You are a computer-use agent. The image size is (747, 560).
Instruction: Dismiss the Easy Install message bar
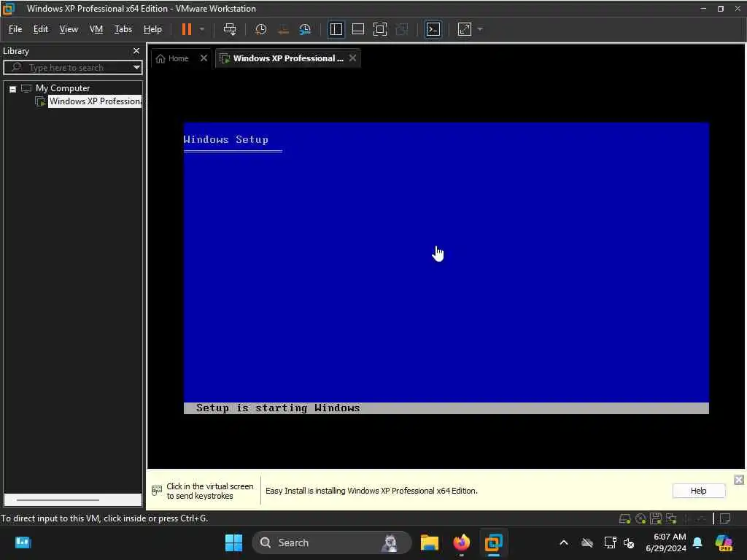click(738, 480)
